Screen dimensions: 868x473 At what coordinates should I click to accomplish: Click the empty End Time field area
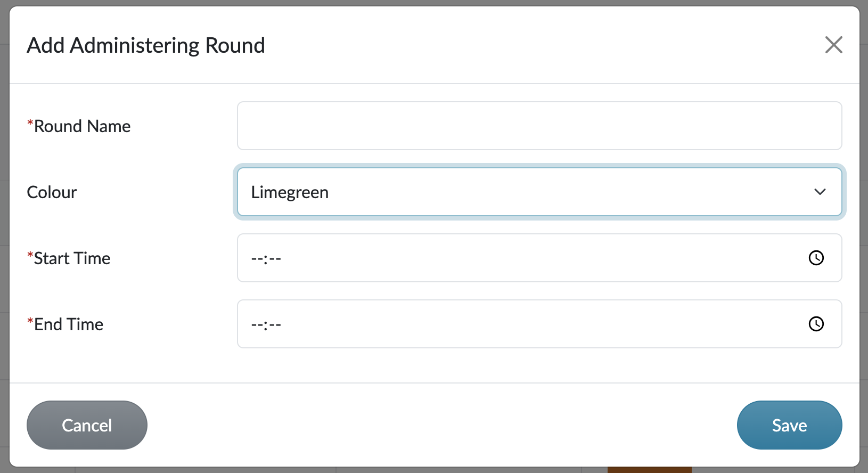[x=533, y=324]
